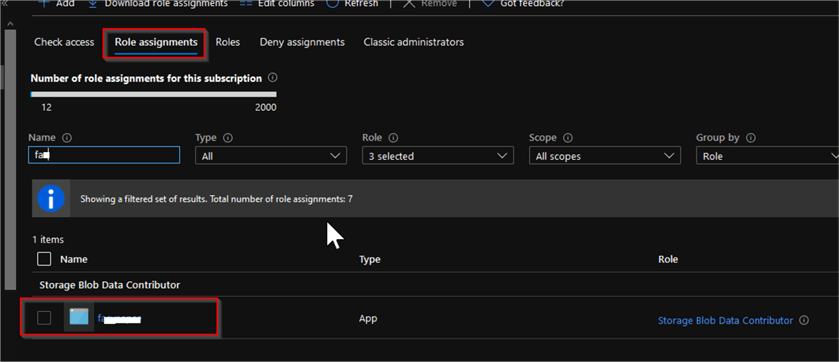Select the Role assignments tab
839x362 pixels.
click(x=156, y=42)
